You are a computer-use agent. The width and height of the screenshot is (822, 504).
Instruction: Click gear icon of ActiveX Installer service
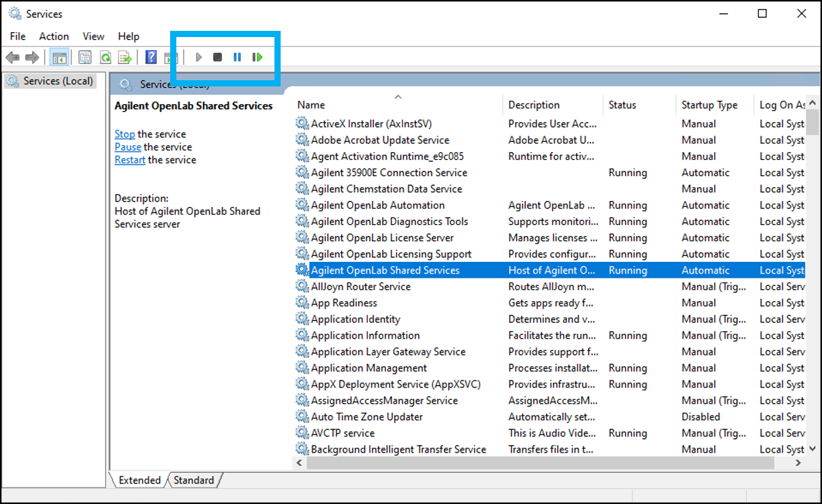[302, 123]
